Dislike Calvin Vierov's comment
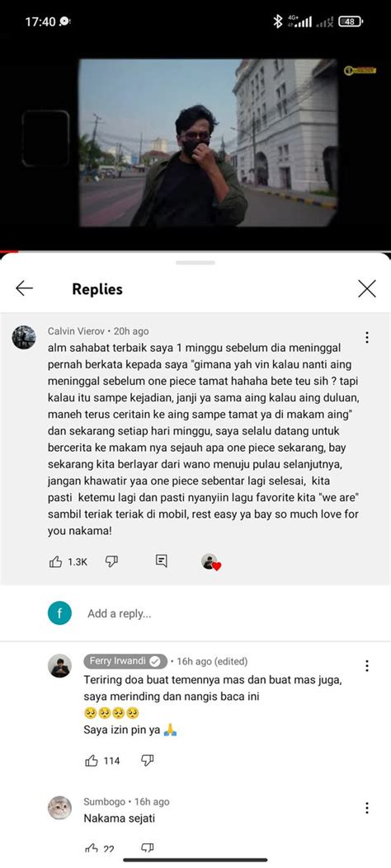The image size is (391, 868). [112, 561]
